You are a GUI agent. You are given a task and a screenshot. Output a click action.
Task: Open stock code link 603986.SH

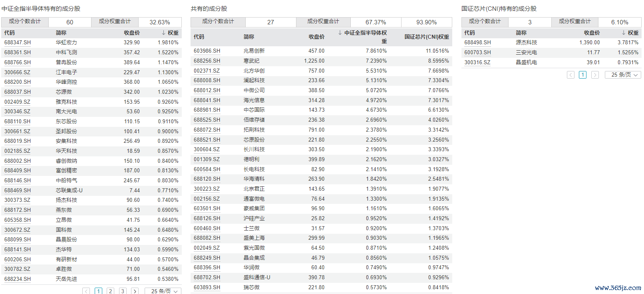(207, 51)
